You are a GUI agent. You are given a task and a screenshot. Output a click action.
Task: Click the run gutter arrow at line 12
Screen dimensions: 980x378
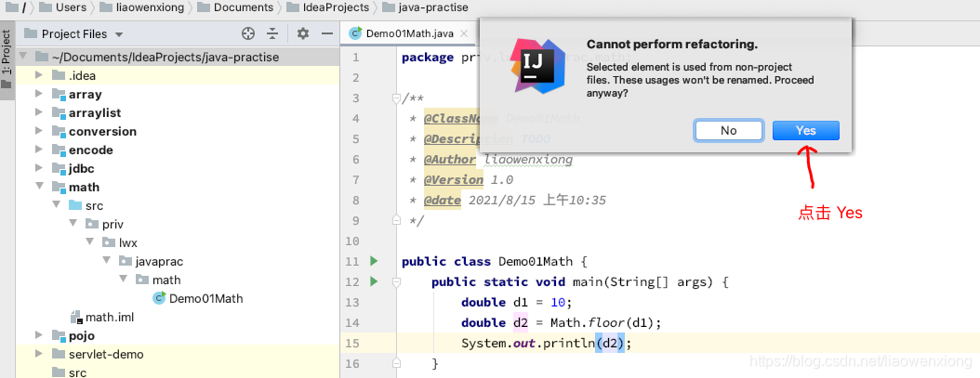[374, 281]
